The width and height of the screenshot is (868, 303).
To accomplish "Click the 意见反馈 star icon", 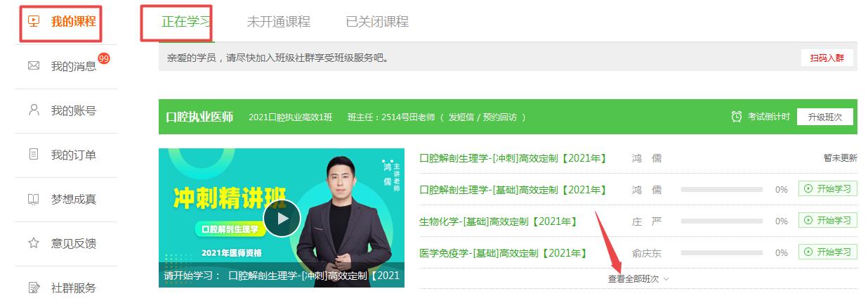I will [x=33, y=243].
